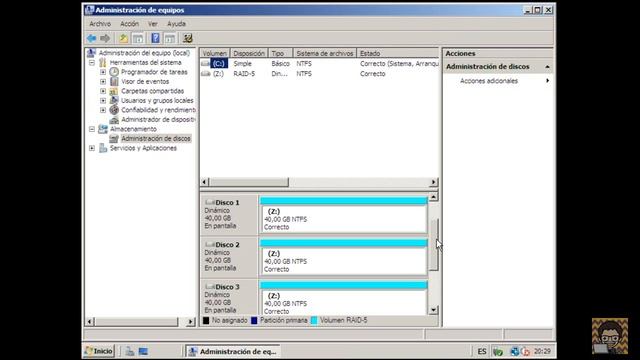Click the Confiabilidad y rendimiento icon

point(114,110)
